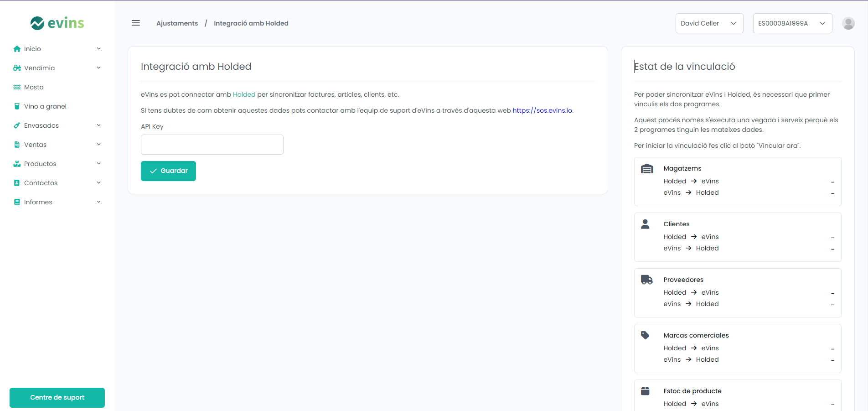This screenshot has width=868, height=411.
Task: Click the 'Estat de la vinculació' heading
Action: [x=685, y=67]
